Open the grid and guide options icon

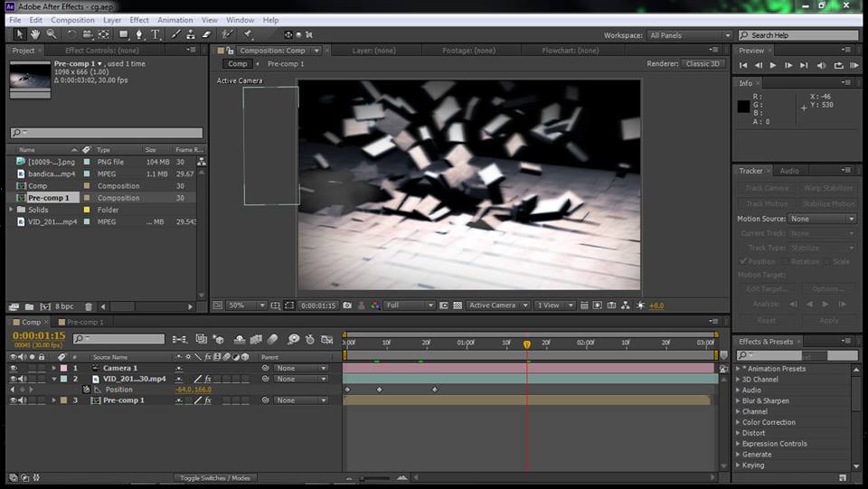pos(275,306)
